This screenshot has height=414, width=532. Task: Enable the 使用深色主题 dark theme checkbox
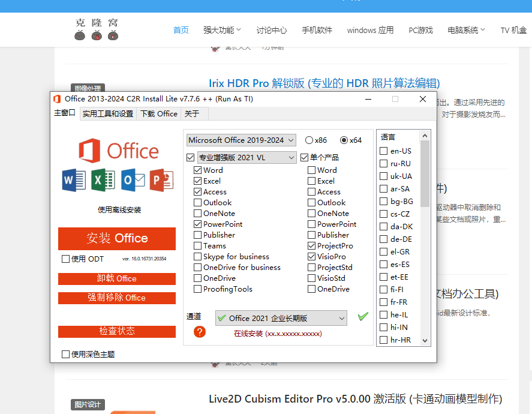click(x=65, y=354)
